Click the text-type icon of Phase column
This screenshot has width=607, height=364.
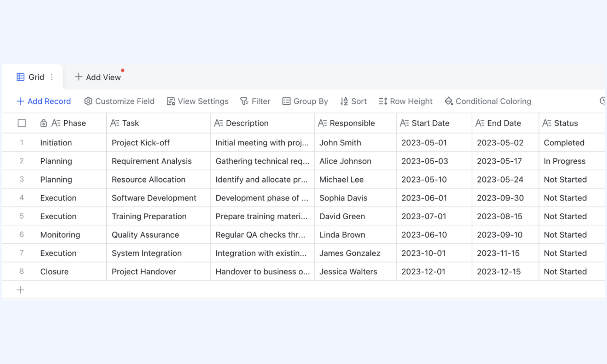click(56, 123)
